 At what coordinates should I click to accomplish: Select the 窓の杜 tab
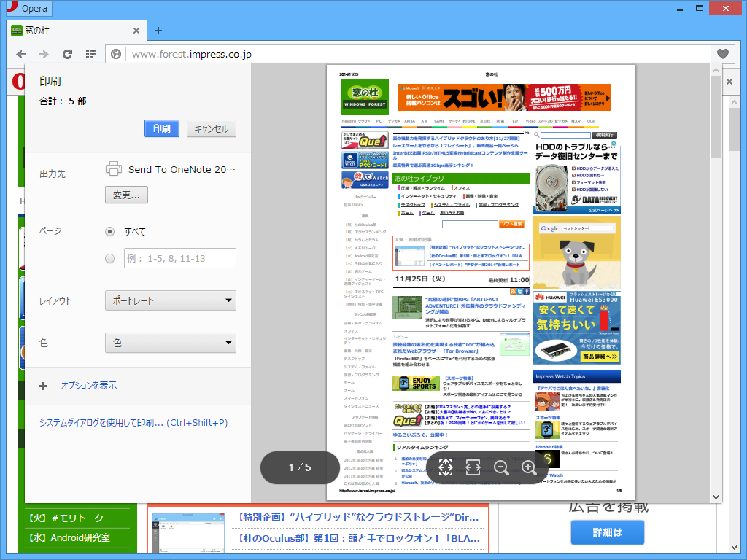point(76,31)
